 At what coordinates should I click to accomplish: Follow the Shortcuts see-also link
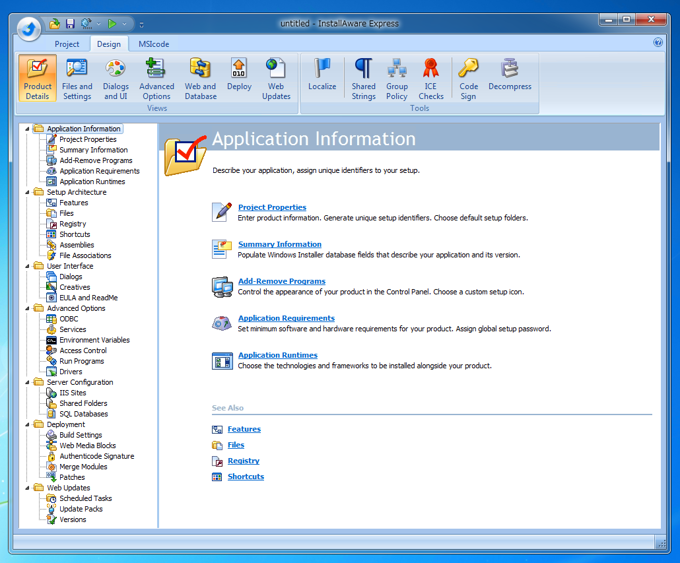245,476
